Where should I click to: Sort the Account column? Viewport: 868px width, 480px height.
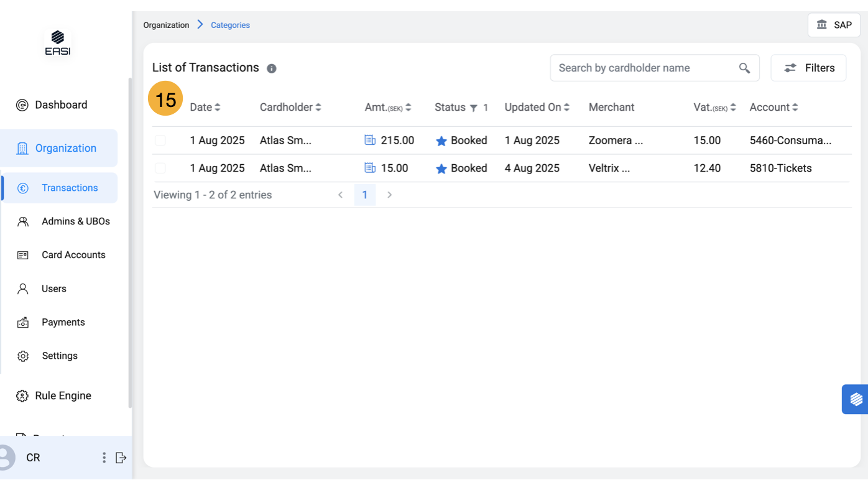point(795,108)
